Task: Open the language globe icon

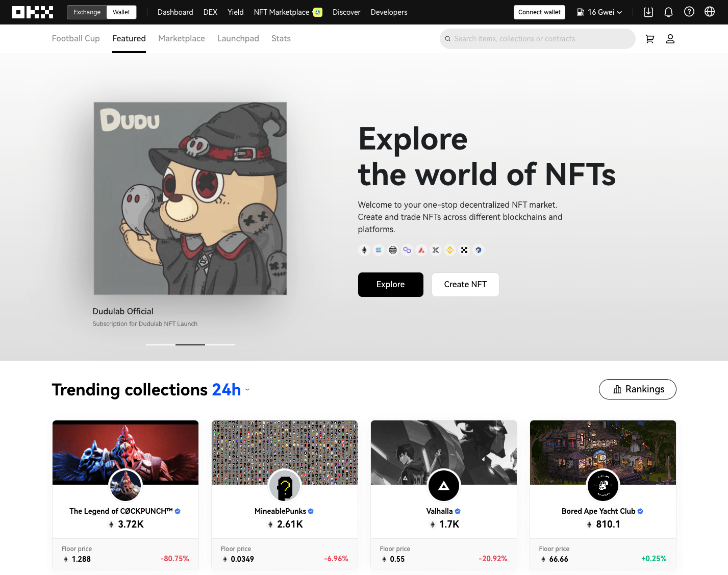Action: (x=710, y=12)
